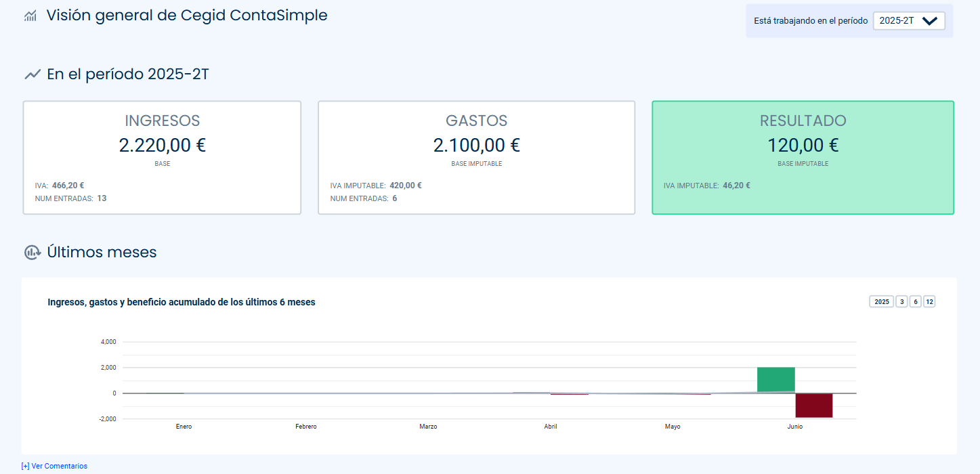Click the Mayo axis label
This screenshot has width=980, height=474.
pyautogui.click(x=673, y=427)
